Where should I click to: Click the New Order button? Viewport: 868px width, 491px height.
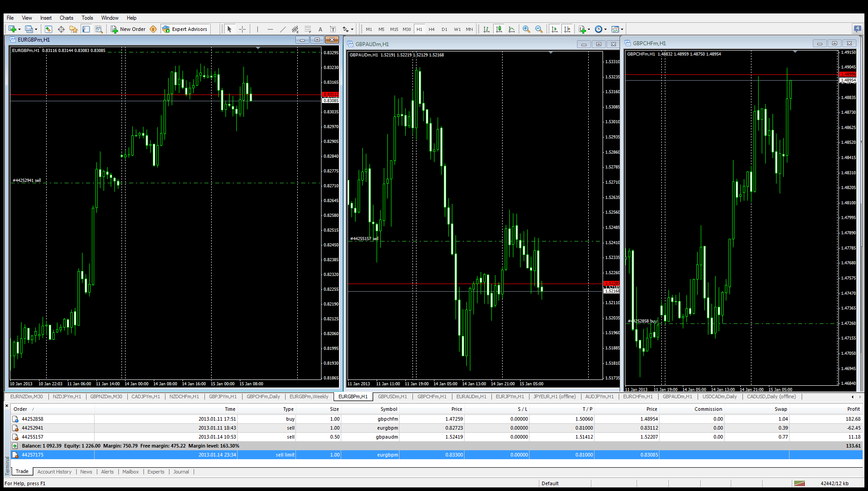pos(128,29)
